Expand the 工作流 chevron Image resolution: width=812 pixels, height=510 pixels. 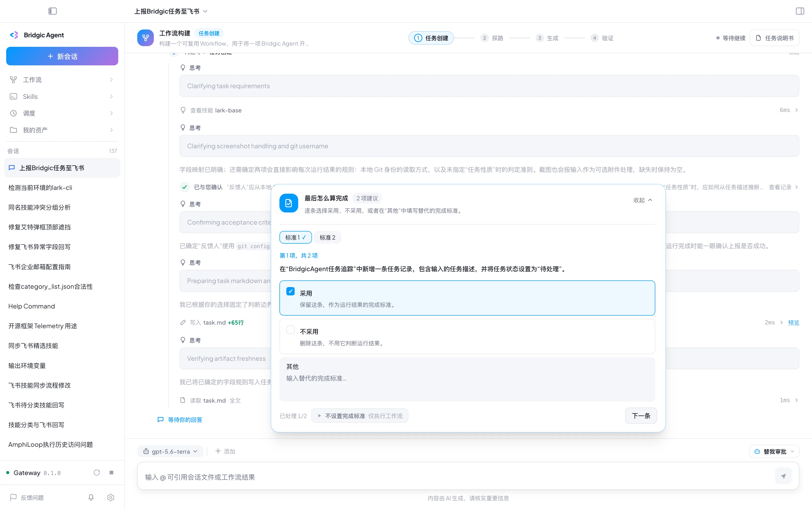(112, 80)
